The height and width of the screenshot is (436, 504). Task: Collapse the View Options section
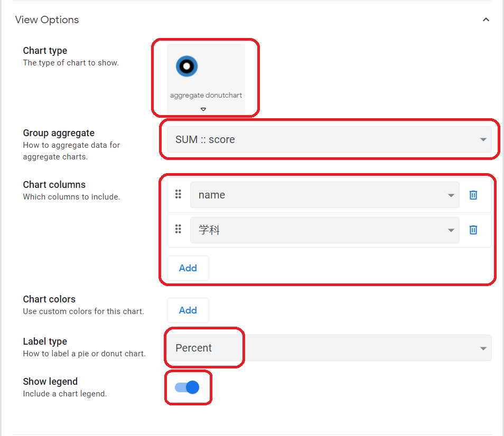pyautogui.click(x=486, y=20)
